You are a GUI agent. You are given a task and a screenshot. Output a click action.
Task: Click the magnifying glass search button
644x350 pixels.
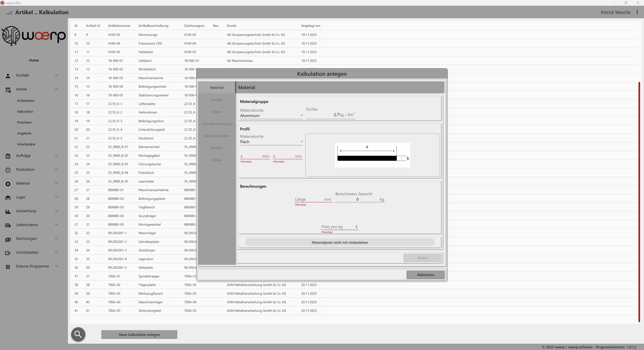point(78,334)
